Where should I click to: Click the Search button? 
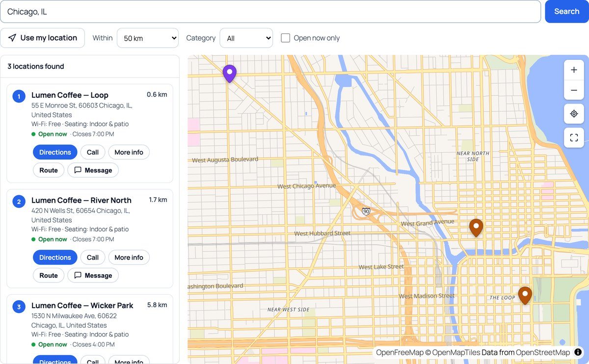pyautogui.click(x=567, y=11)
